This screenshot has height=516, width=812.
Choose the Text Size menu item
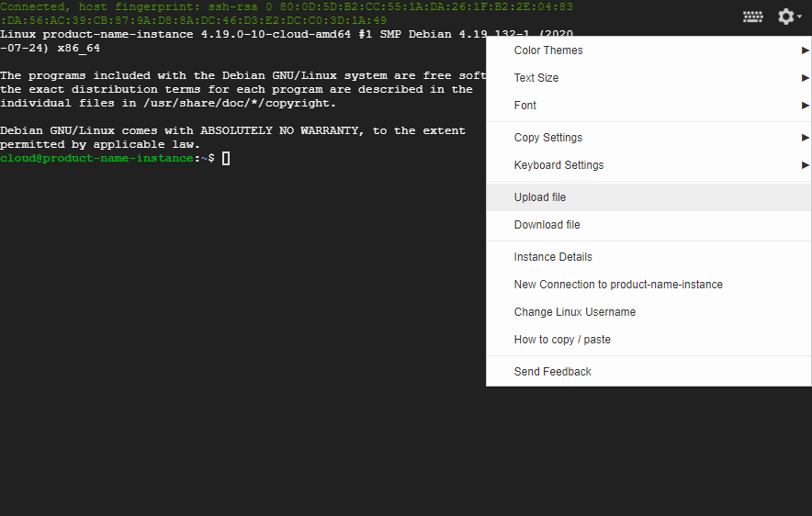pyautogui.click(x=536, y=78)
